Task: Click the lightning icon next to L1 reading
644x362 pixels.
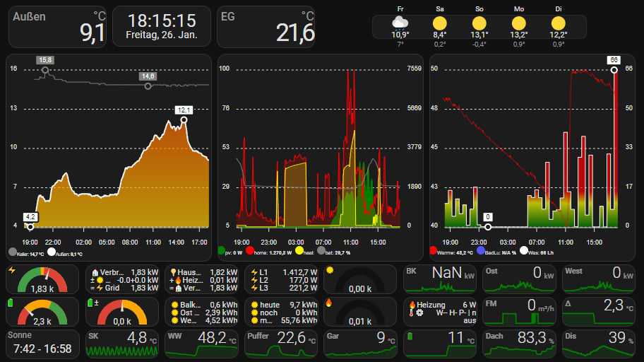Action: (x=253, y=272)
